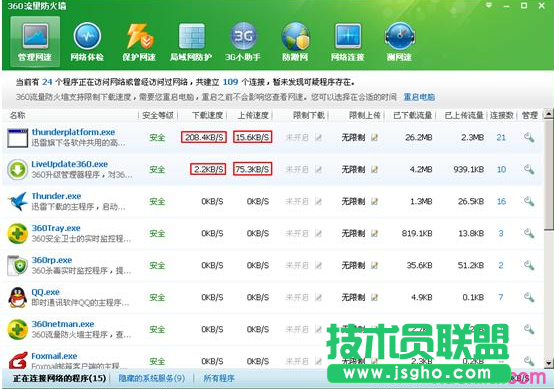This screenshot has height=389, width=554.
Task: Open LiveUpdate360.exe program name link
Action: (x=70, y=164)
